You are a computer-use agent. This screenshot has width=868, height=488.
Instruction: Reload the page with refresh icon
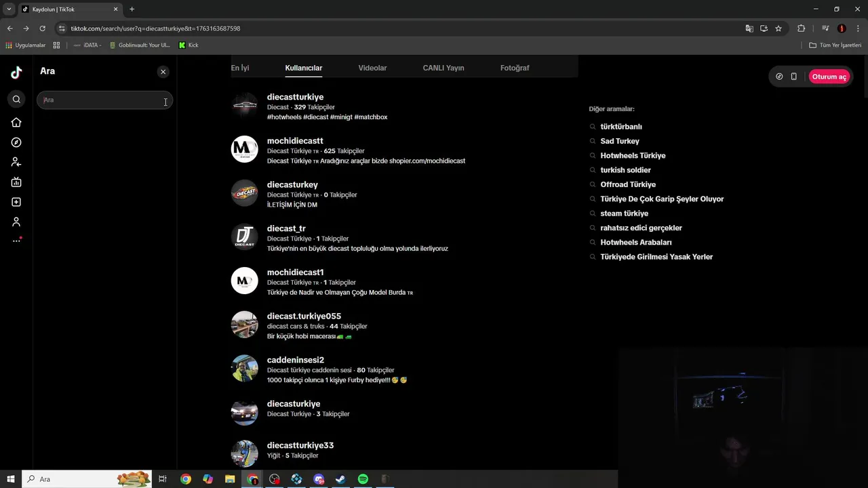click(x=42, y=28)
